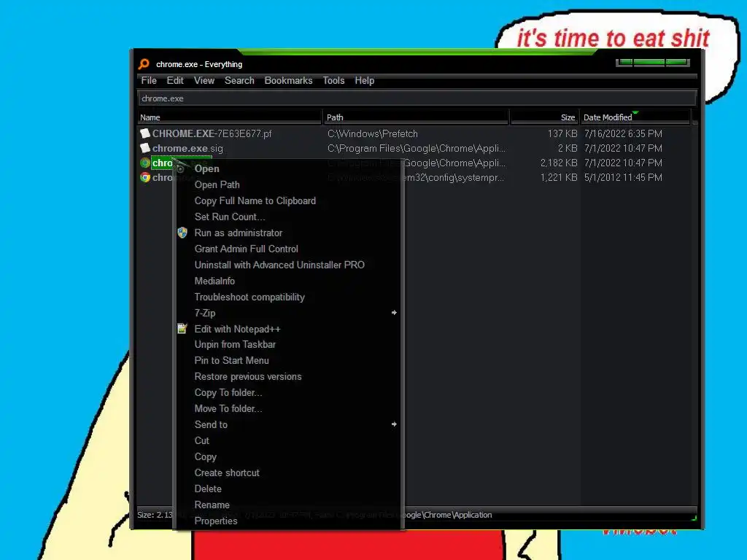
Task: Click the 137 KB size cell
Action: 562,134
